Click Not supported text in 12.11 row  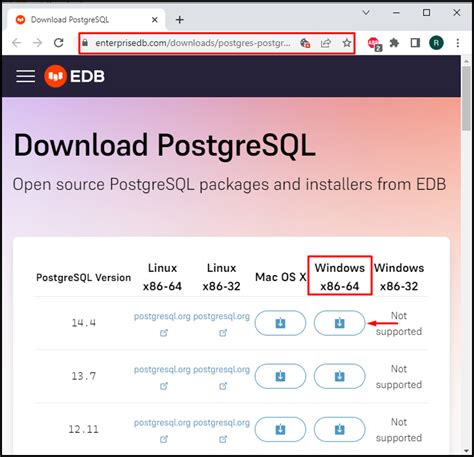(x=399, y=430)
